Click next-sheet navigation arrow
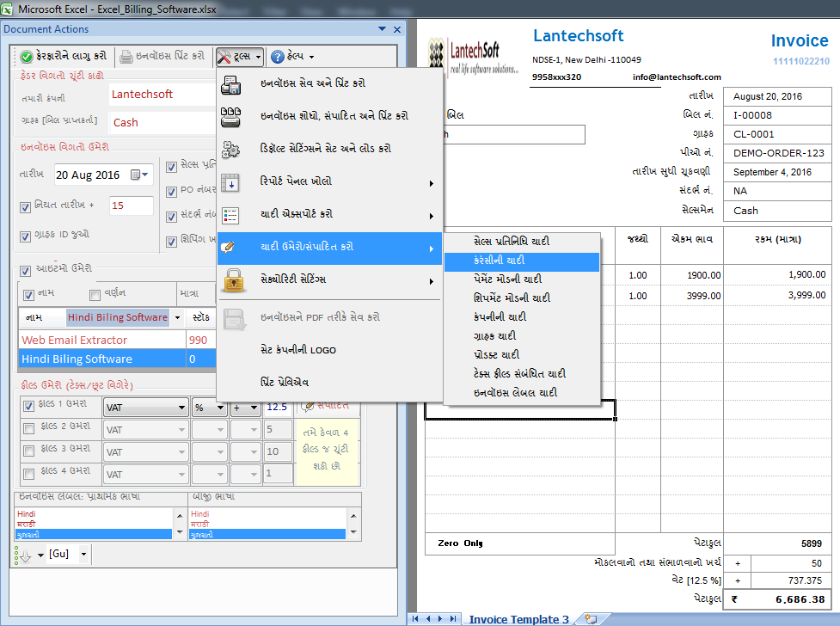Screen dimensions: 840x626 440,618
